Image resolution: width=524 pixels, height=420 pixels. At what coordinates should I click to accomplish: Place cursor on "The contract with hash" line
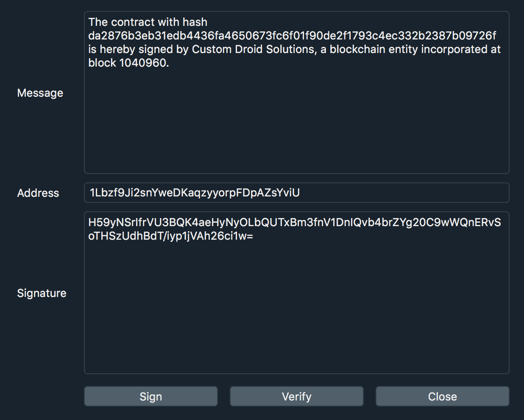coord(148,22)
